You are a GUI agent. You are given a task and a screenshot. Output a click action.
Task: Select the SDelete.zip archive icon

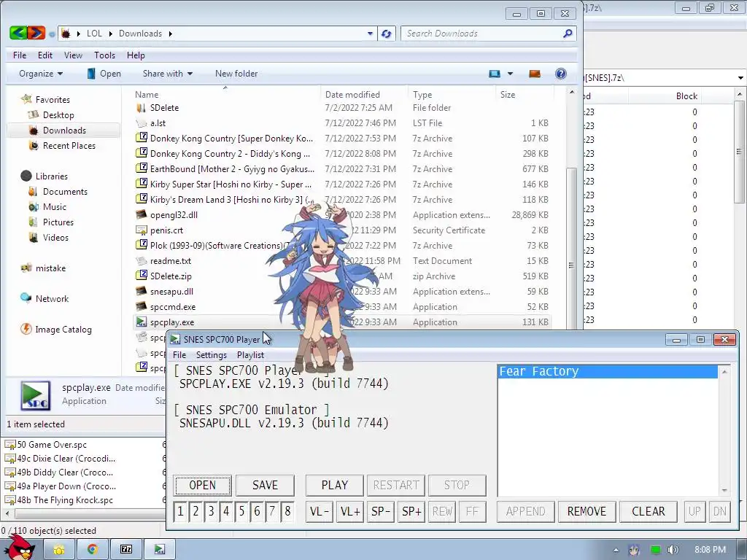[x=141, y=276]
